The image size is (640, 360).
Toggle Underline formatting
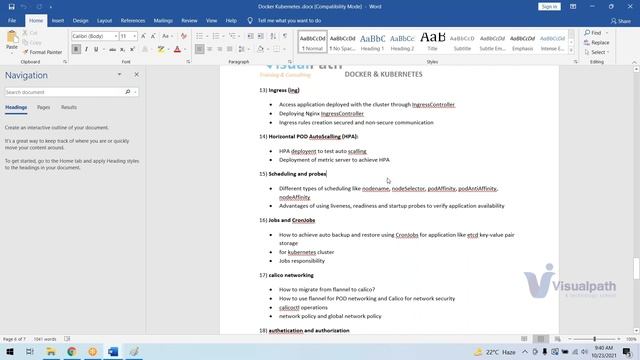click(x=96, y=49)
